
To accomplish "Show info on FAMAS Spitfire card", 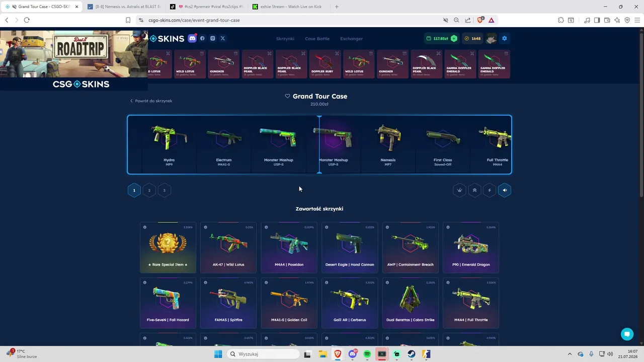I will pos(205,283).
